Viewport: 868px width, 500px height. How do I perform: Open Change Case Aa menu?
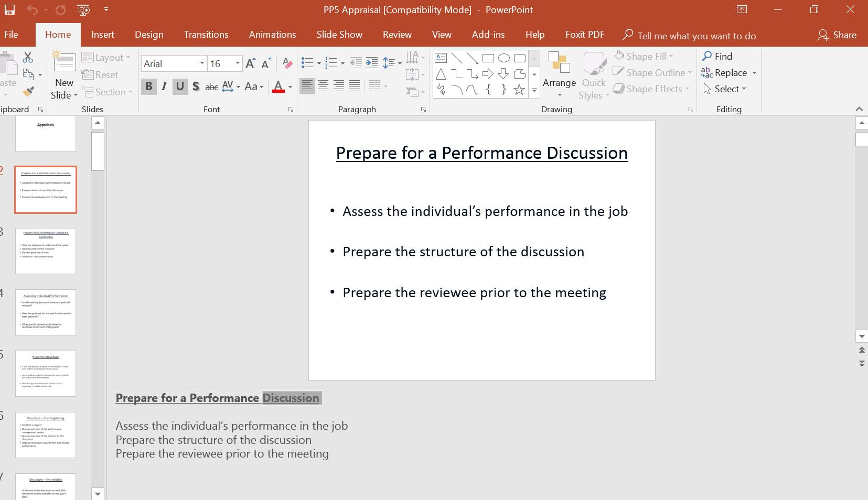(254, 86)
